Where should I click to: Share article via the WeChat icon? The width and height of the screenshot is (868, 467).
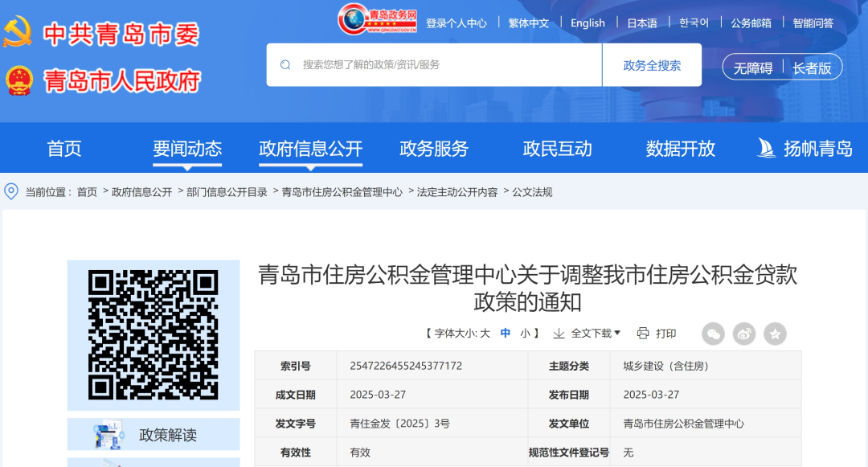(x=714, y=334)
